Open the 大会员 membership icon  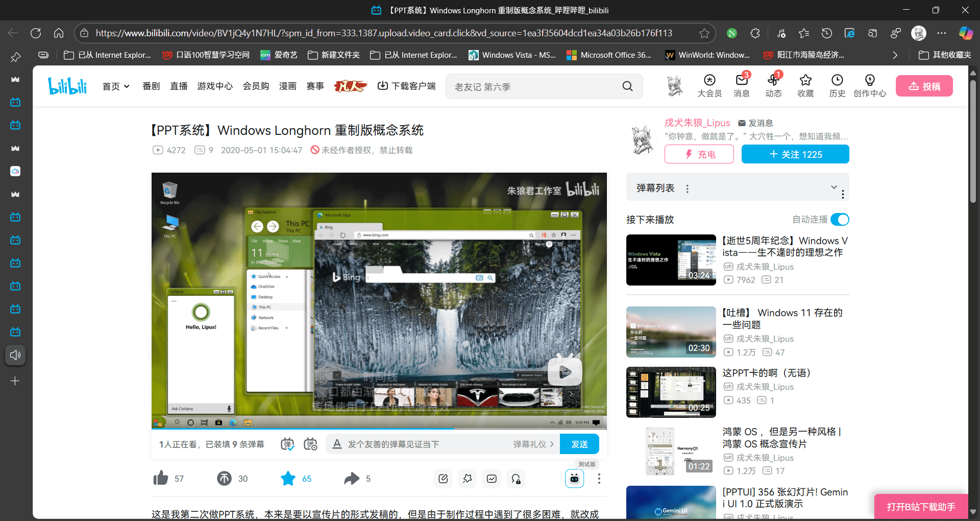[x=709, y=86]
